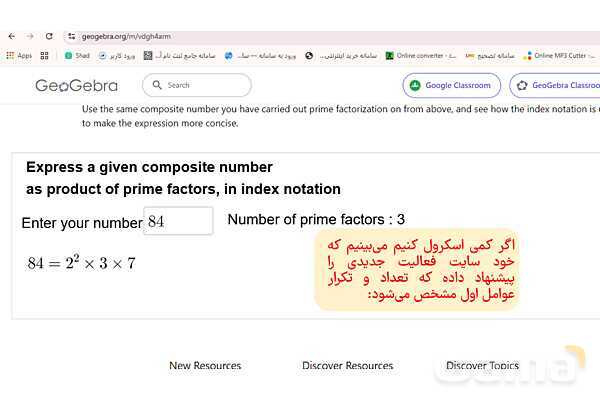
Task: Click the address bar showing geogebra.org URL
Action: 300,36
